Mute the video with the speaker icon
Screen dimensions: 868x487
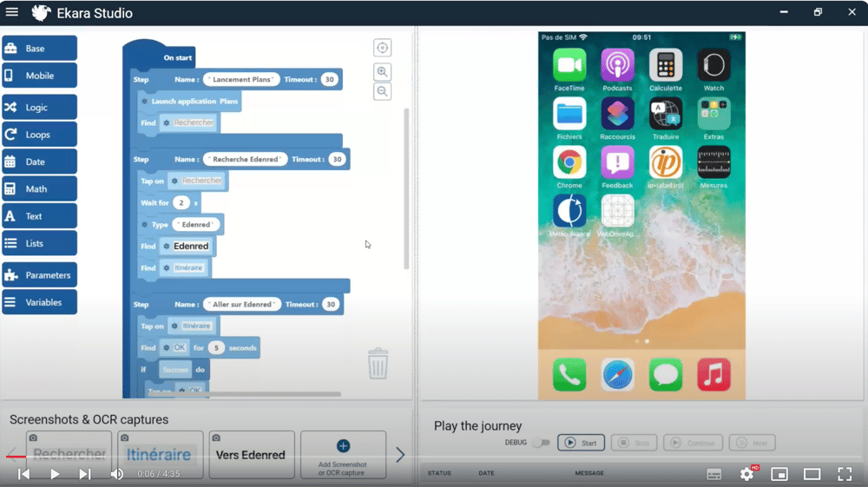point(116,474)
